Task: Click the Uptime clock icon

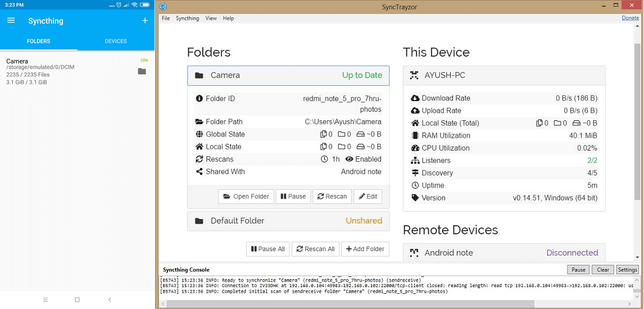Action: coord(415,185)
